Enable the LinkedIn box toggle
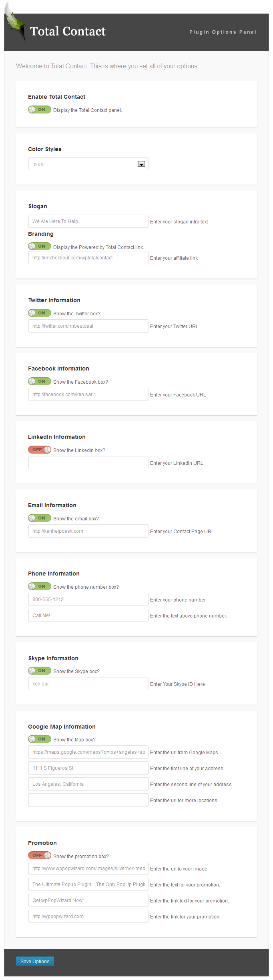Screen dimensions: 273x980 pos(40,450)
